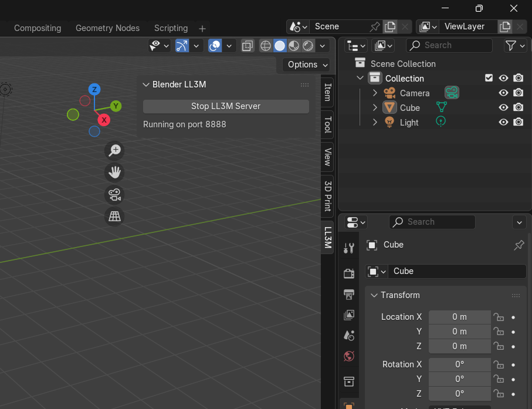Viewport: 532px width, 409px height.
Task: Select solid viewport shading mode
Action: [280, 45]
